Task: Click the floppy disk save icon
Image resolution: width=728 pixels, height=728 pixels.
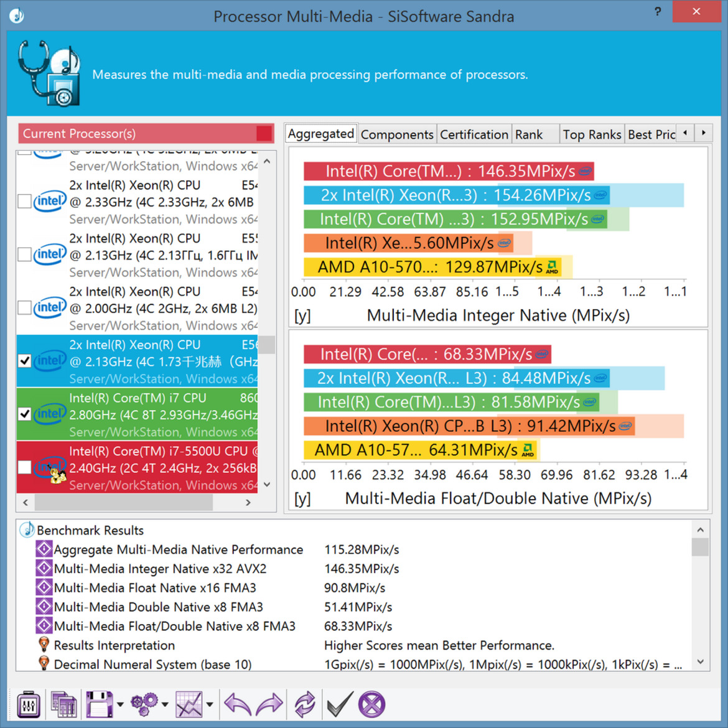Action: tap(100, 704)
